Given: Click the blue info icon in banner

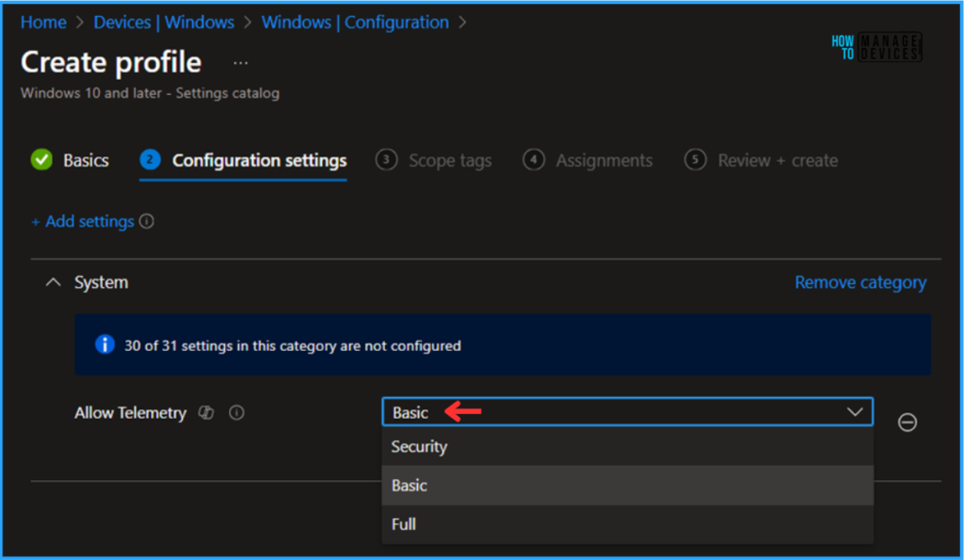Looking at the screenshot, I should click(x=104, y=344).
